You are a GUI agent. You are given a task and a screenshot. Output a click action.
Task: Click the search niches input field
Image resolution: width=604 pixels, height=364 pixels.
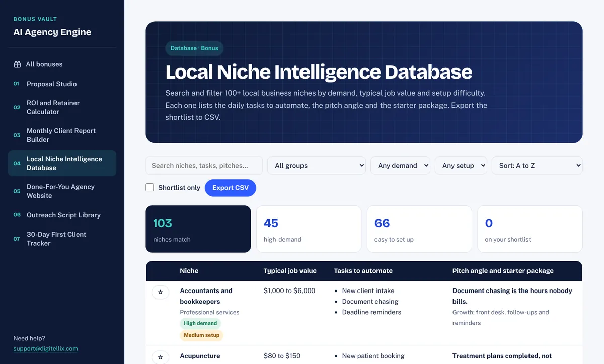[204, 165]
